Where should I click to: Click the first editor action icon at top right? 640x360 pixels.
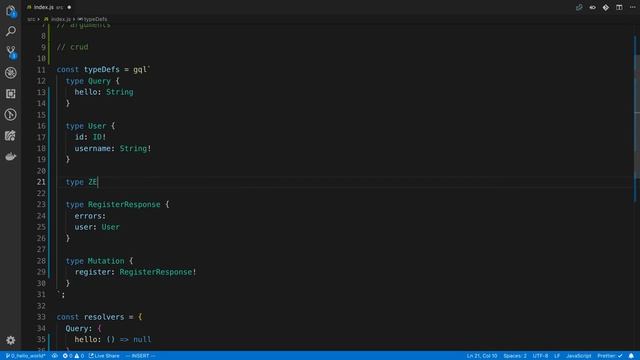click(x=579, y=7)
